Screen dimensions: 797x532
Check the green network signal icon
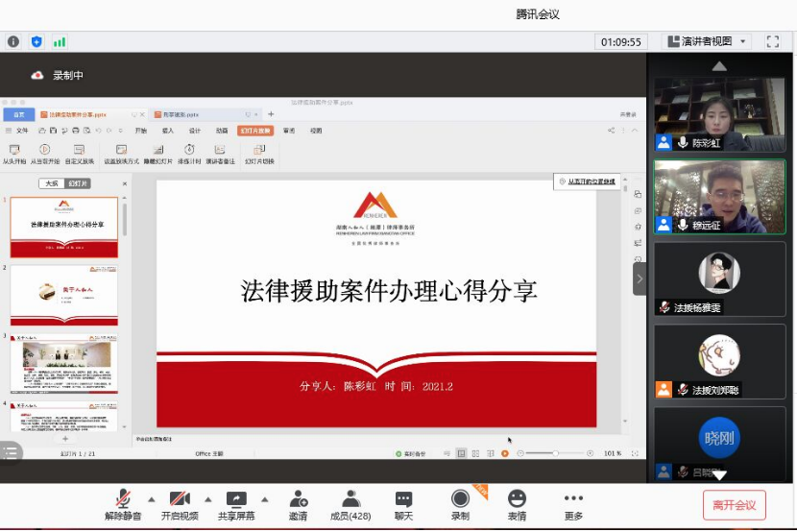[60, 41]
